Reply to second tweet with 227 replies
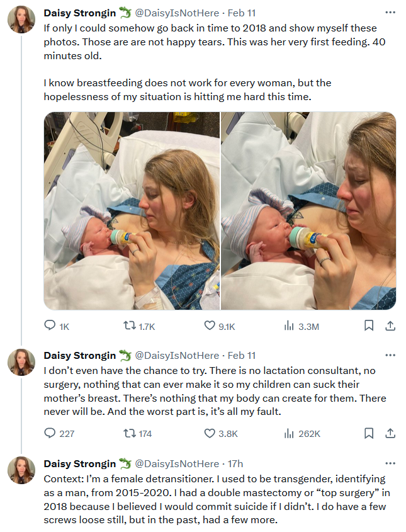The image size is (406, 532). (50, 433)
